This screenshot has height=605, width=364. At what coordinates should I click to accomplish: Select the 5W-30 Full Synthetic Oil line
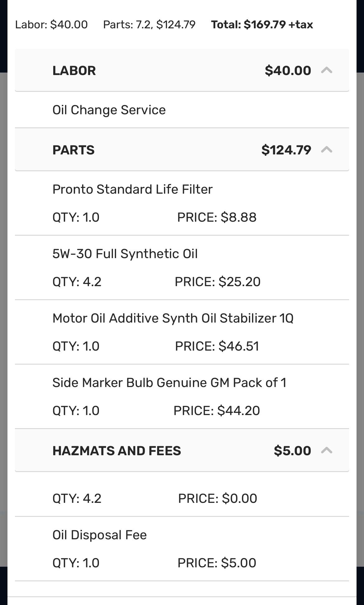126,254
